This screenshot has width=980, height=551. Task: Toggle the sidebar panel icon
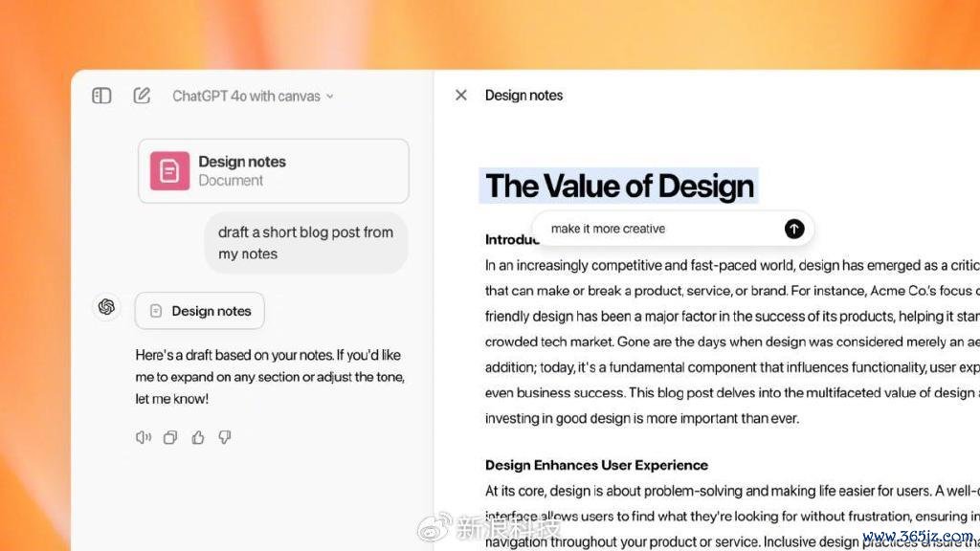(101, 96)
